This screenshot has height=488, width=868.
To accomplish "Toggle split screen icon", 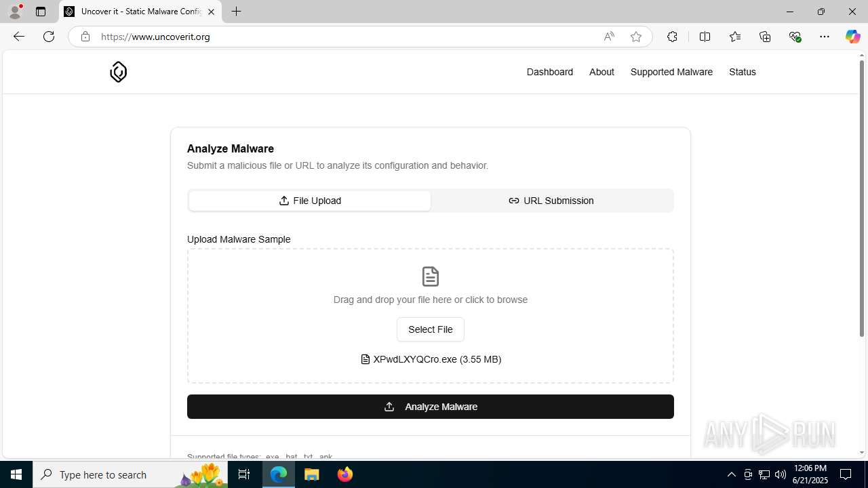I will coord(705,37).
